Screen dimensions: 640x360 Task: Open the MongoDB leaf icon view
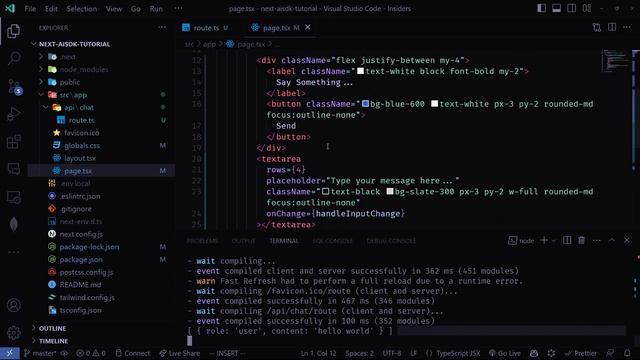coord(13,224)
